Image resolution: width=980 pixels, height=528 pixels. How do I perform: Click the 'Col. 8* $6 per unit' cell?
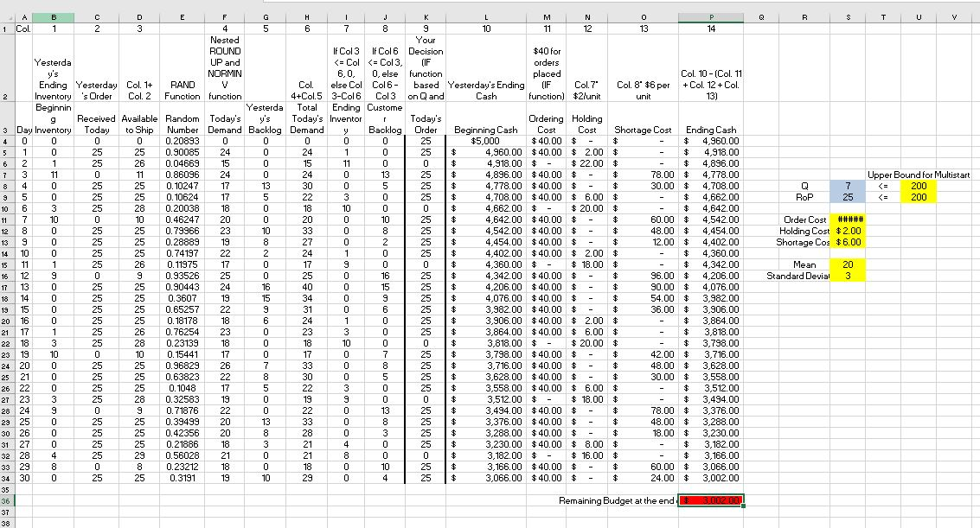(x=644, y=68)
